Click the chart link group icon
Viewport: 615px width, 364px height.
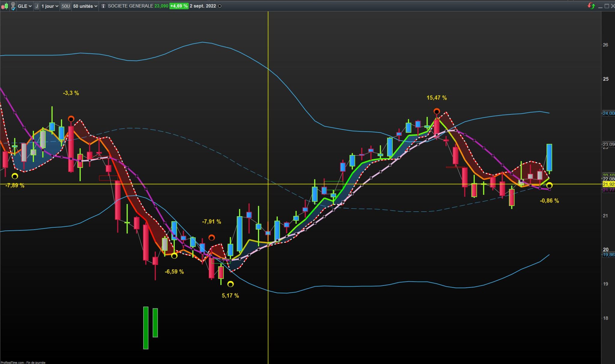13,6
